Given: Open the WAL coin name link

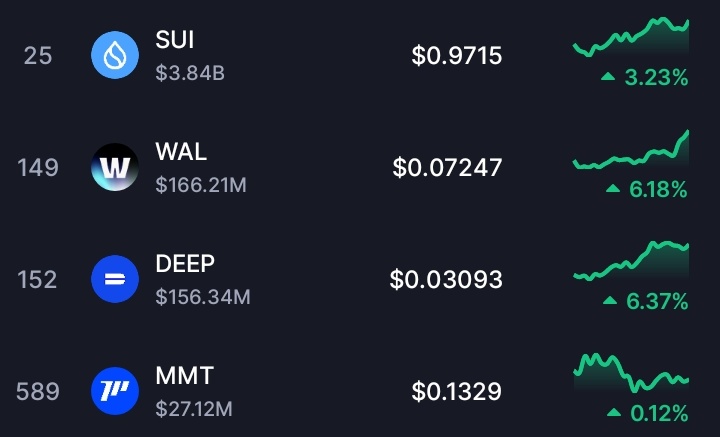Looking at the screenshot, I should [181, 152].
